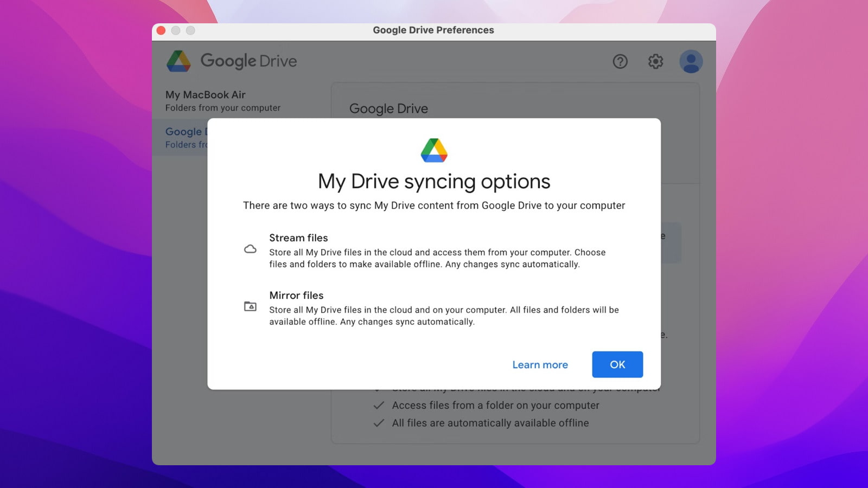Viewport: 868px width, 488px height.
Task: Open the settings gear icon
Action: click(655, 61)
